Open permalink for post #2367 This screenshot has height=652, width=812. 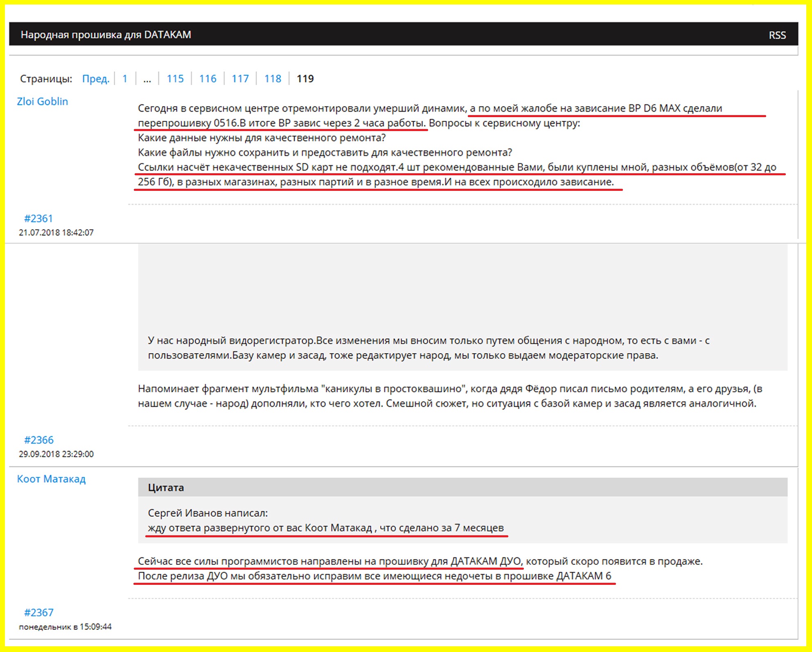click(x=39, y=613)
